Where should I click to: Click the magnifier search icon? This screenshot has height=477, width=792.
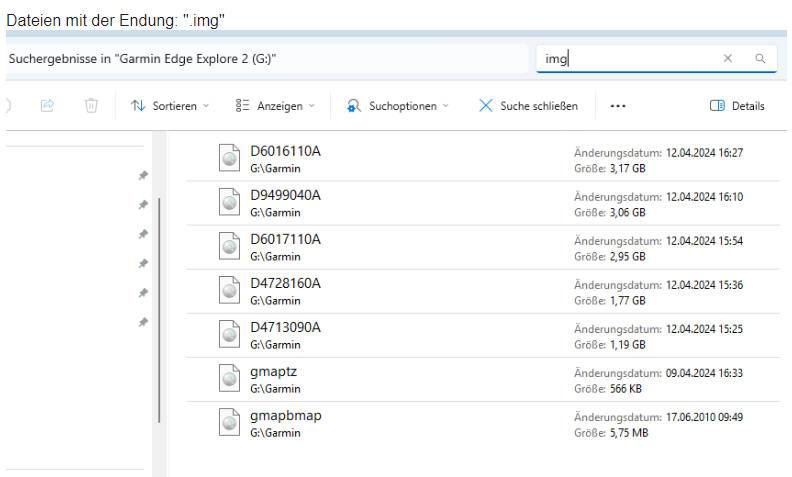click(760, 59)
